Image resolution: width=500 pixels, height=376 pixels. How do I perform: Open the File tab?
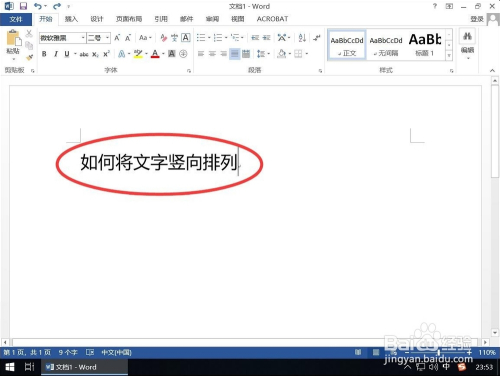point(16,19)
